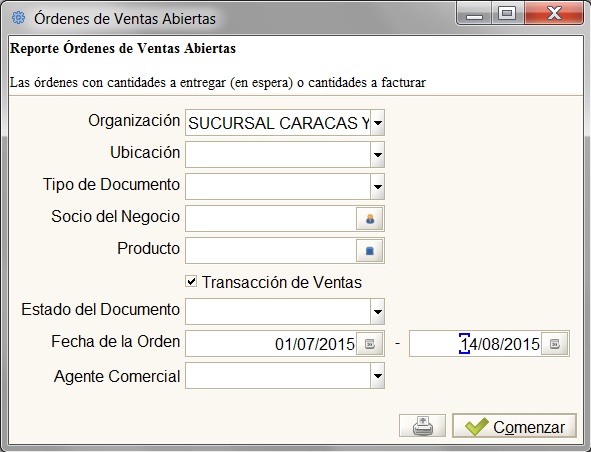Expand the Organización dropdown
The width and height of the screenshot is (591, 452).
point(377,123)
